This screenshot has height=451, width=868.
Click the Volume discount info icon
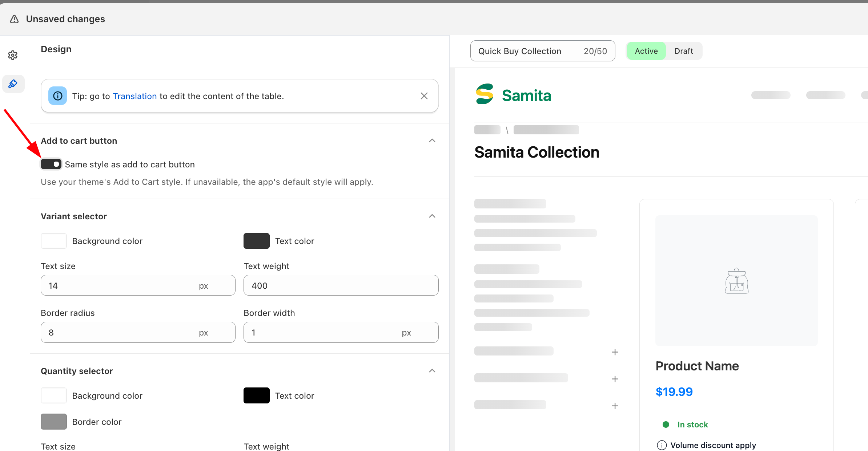(662, 445)
